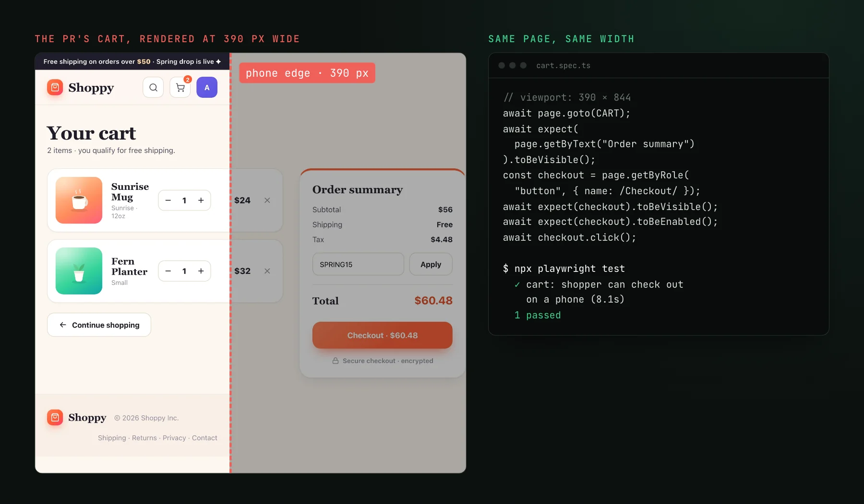Screen dimensions: 864x504
Task: Click the "1 passed" test result
Action: pyautogui.click(x=538, y=315)
